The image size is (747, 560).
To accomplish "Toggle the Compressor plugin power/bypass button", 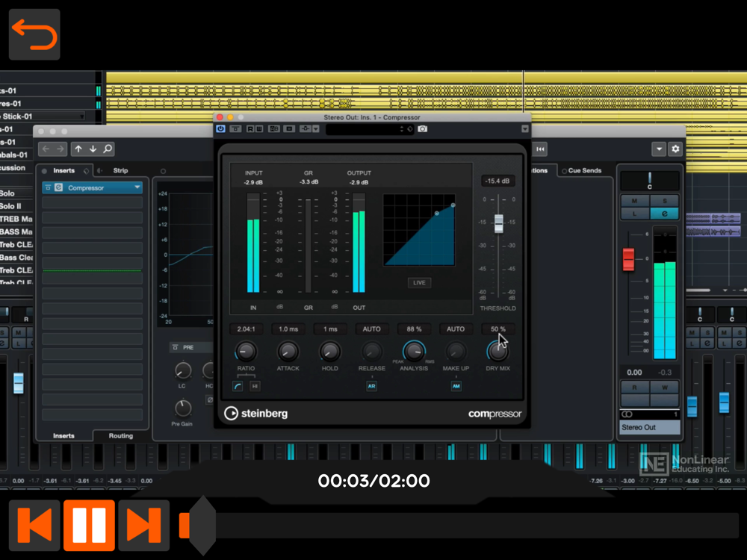I will pos(220,129).
